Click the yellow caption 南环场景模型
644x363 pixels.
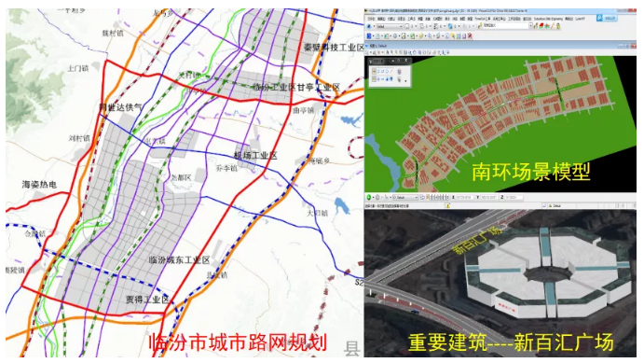click(530, 172)
